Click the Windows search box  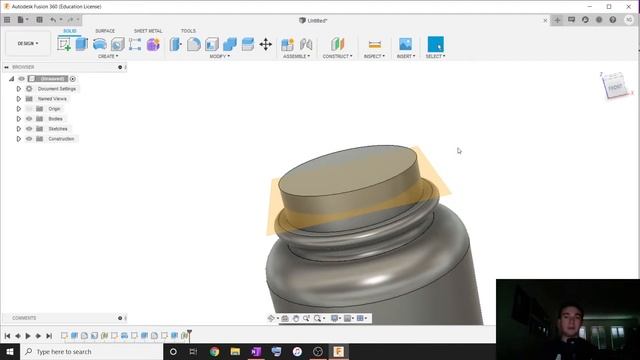coord(91,351)
